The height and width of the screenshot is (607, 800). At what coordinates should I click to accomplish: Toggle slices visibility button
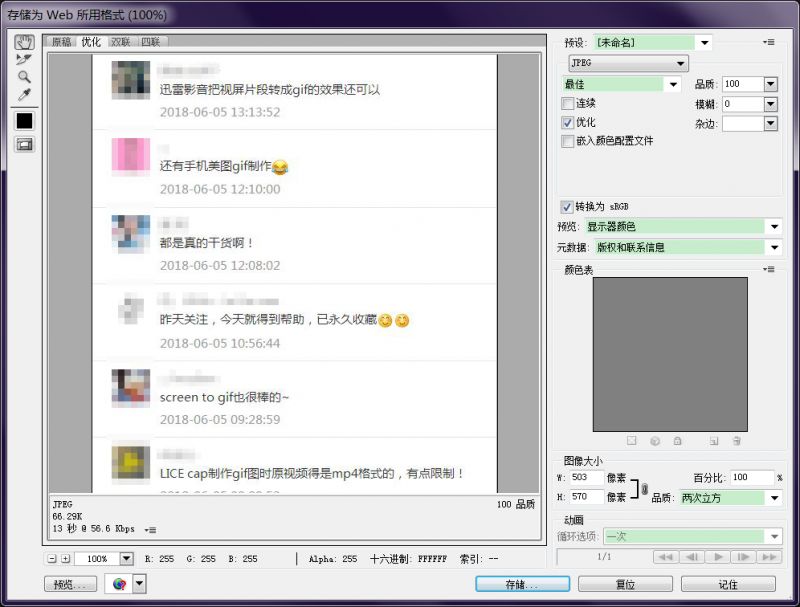point(24,144)
